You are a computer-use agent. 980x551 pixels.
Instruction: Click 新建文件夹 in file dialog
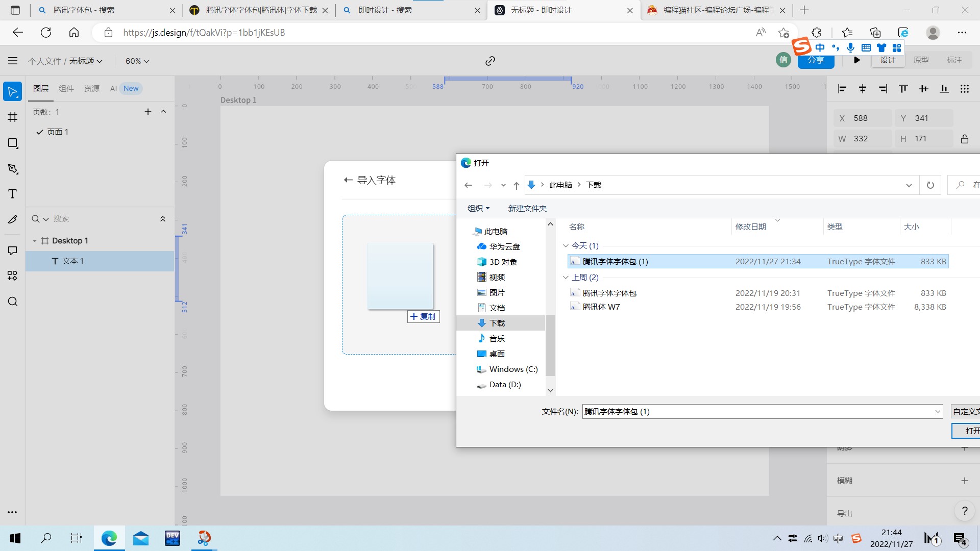[527, 208]
